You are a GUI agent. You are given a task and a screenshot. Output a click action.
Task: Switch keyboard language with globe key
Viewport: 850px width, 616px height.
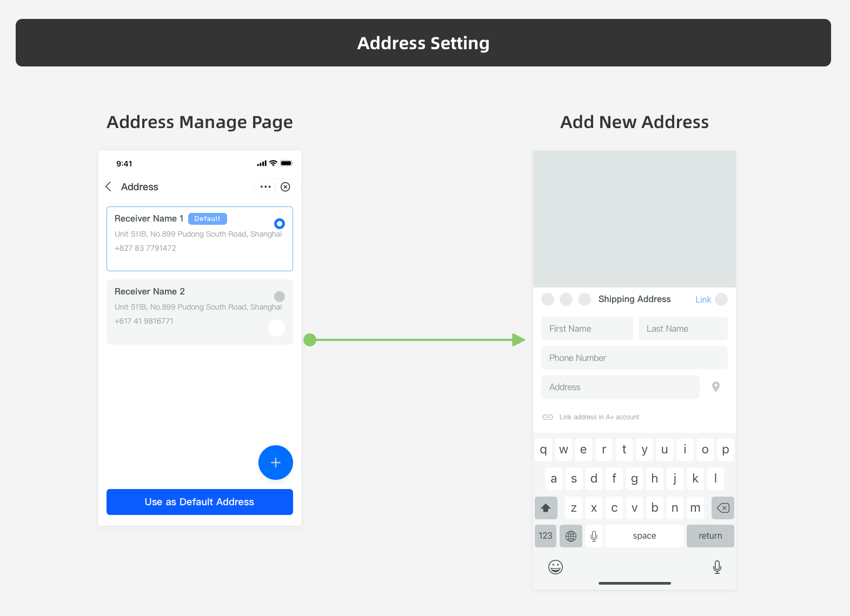click(x=571, y=536)
